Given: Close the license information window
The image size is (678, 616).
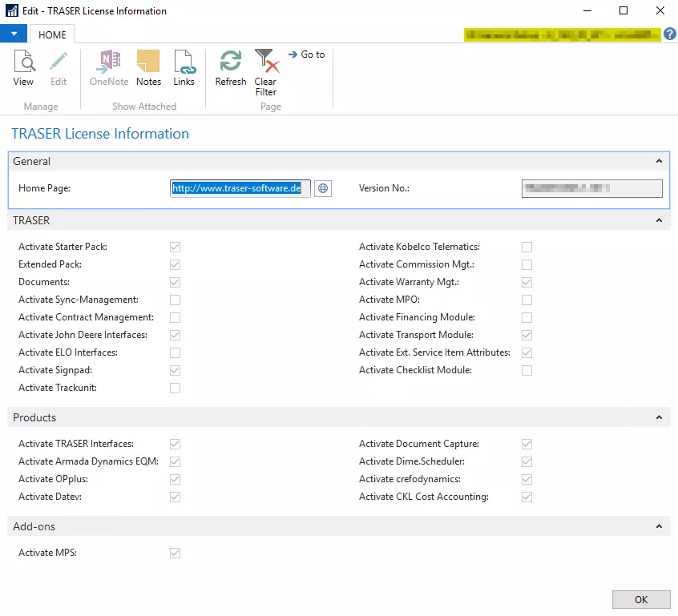Looking at the screenshot, I should tap(660, 10).
